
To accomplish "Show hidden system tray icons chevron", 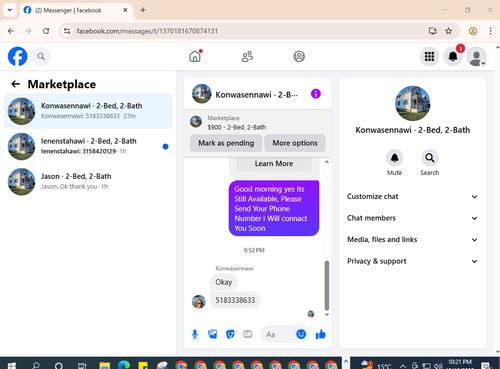I will point(403,366).
